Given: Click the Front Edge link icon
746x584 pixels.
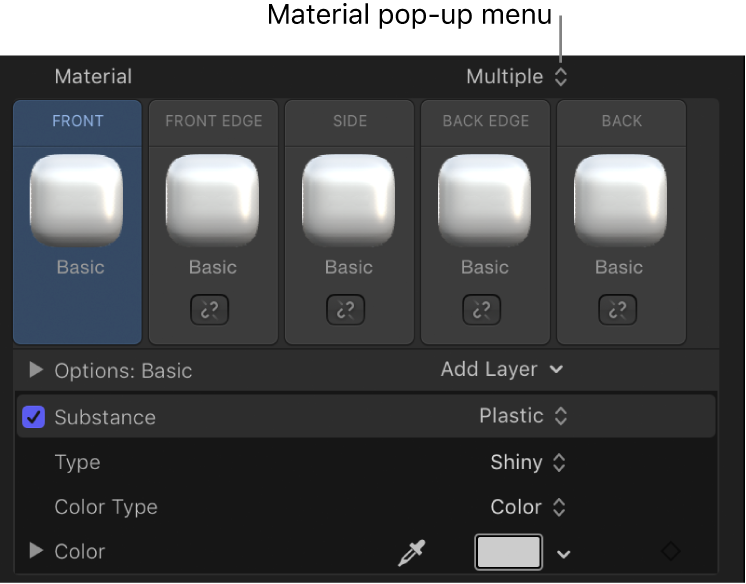Looking at the screenshot, I should coord(213,310).
